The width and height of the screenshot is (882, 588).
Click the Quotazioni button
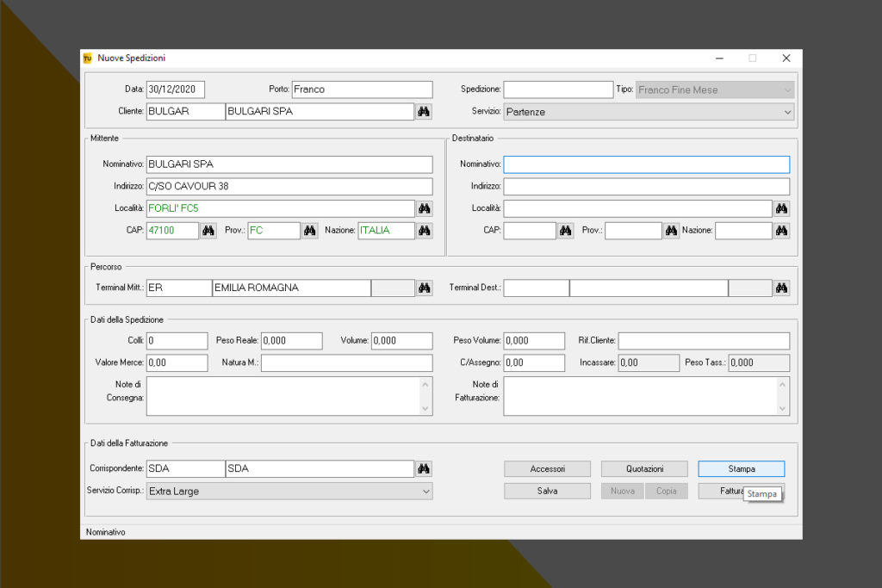(x=644, y=469)
